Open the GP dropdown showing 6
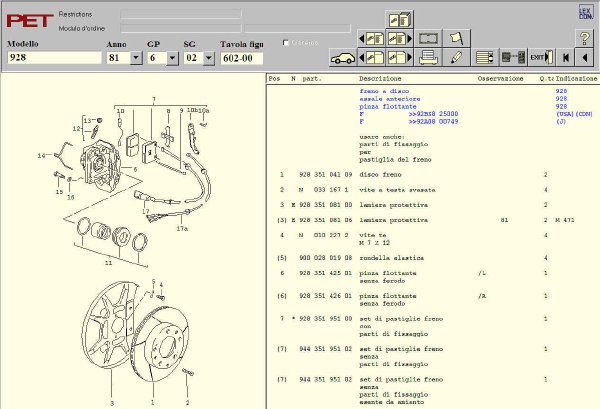Image resolution: width=600 pixels, height=409 pixels. pyautogui.click(x=172, y=58)
